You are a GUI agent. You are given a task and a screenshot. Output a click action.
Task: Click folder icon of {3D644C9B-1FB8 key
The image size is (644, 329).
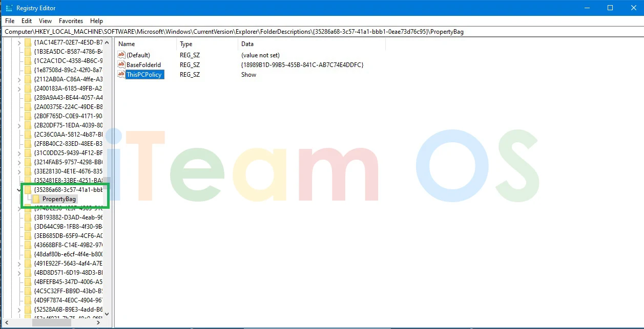pyautogui.click(x=28, y=226)
